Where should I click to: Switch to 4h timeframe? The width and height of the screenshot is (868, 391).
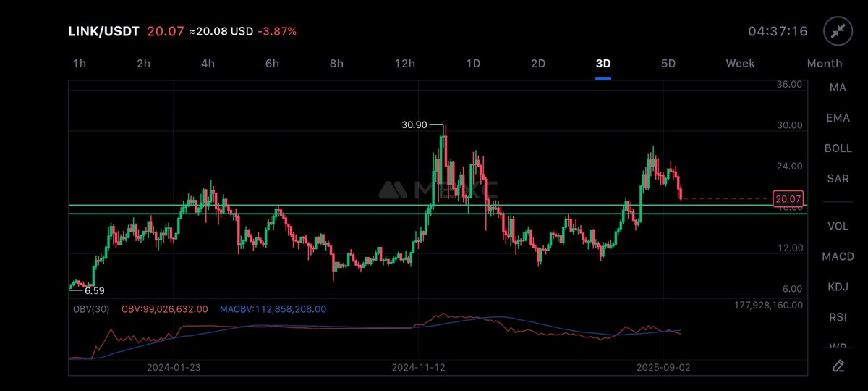[x=208, y=64]
